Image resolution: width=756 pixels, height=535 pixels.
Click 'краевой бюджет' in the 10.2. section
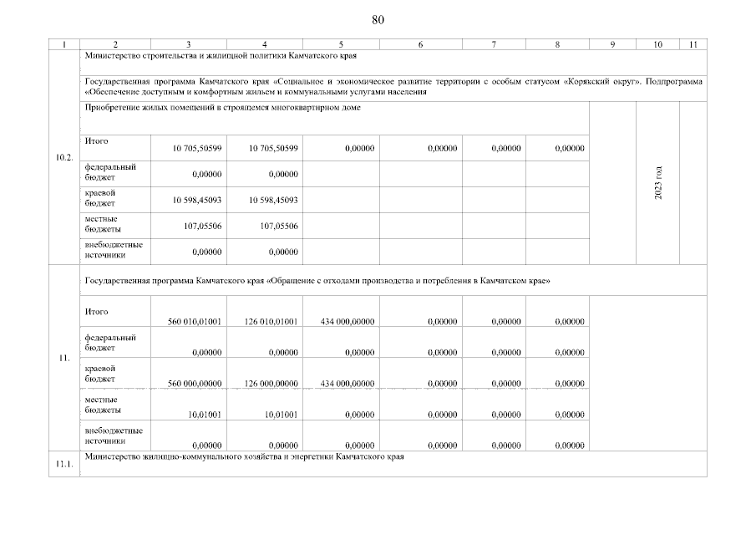point(100,198)
